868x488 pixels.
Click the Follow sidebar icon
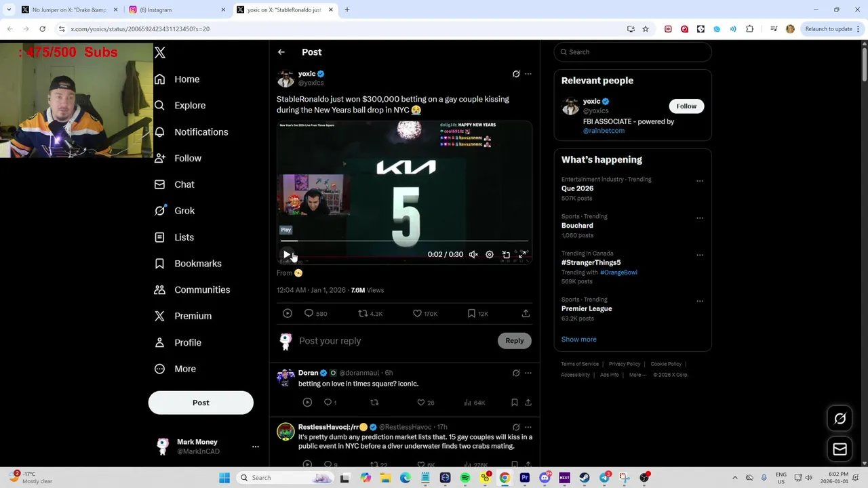pos(159,158)
